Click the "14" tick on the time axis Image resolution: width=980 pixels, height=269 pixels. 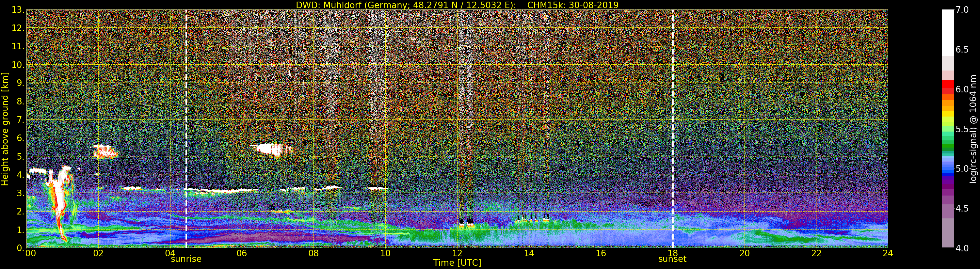(x=529, y=253)
